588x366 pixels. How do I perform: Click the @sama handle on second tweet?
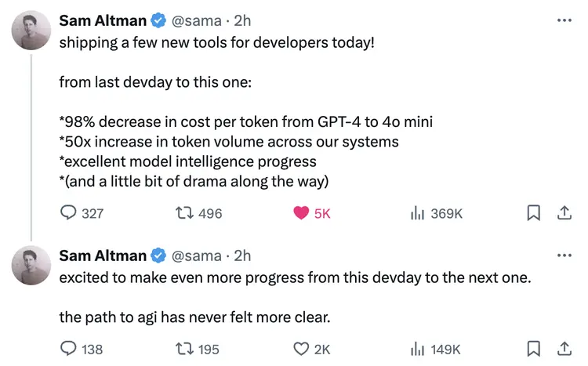pyautogui.click(x=197, y=255)
